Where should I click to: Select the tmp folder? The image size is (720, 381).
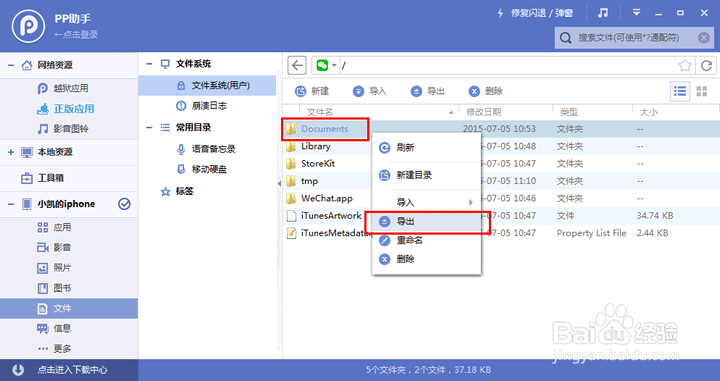pos(309,181)
